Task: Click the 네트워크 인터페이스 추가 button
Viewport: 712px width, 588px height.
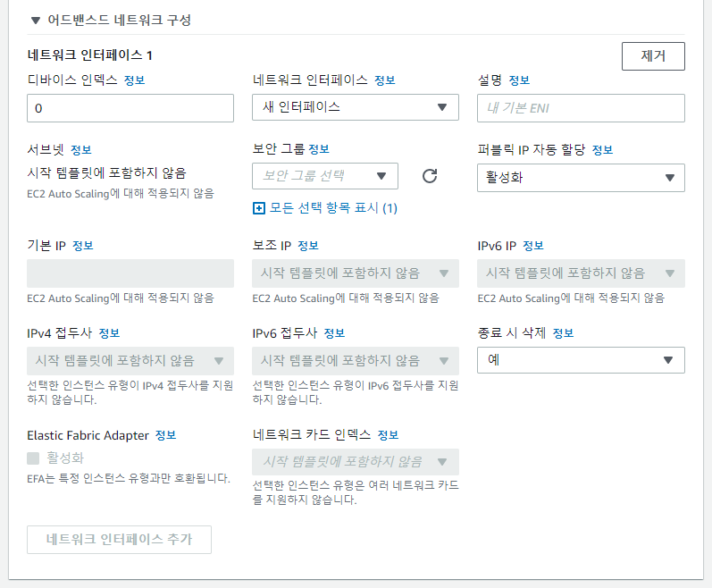Action: (119, 540)
